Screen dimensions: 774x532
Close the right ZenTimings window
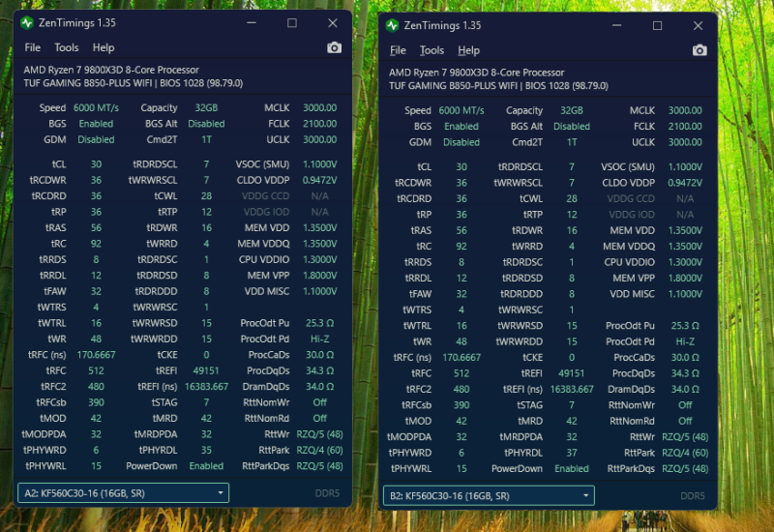click(x=698, y=25)
